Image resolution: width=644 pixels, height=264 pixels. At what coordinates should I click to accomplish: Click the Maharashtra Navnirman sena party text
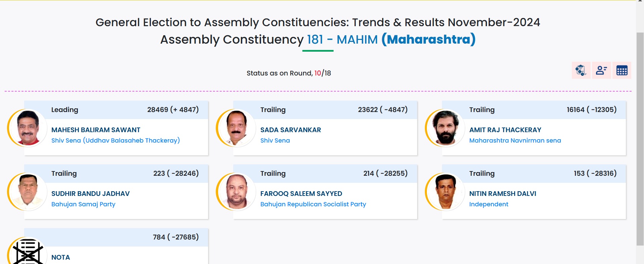click(x=515, y=141)
